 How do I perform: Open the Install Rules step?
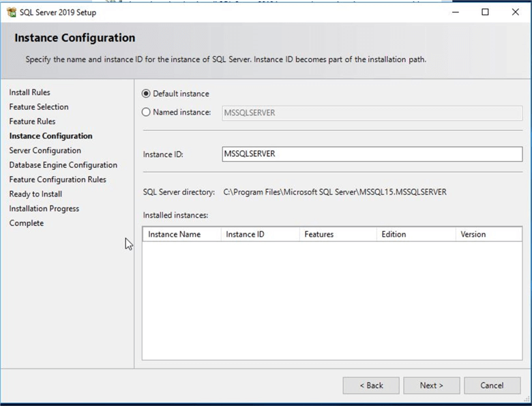click(29, 93)
